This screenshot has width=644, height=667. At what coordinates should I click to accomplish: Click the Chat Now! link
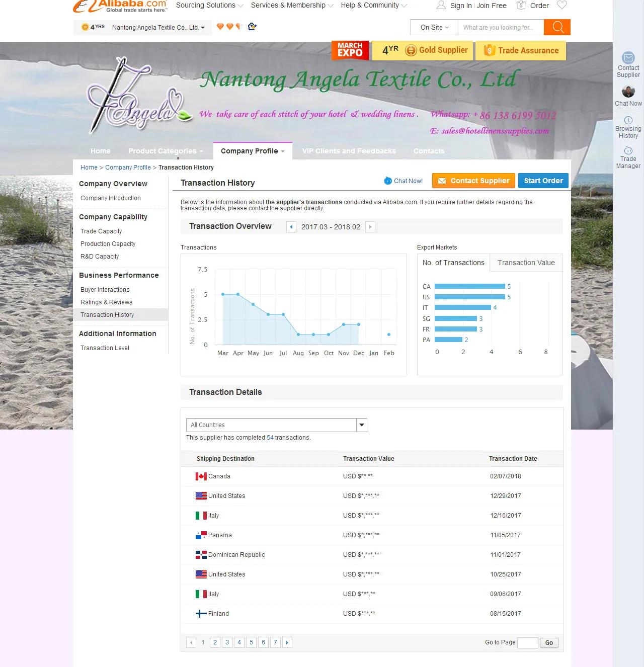(x=404, y=181)
